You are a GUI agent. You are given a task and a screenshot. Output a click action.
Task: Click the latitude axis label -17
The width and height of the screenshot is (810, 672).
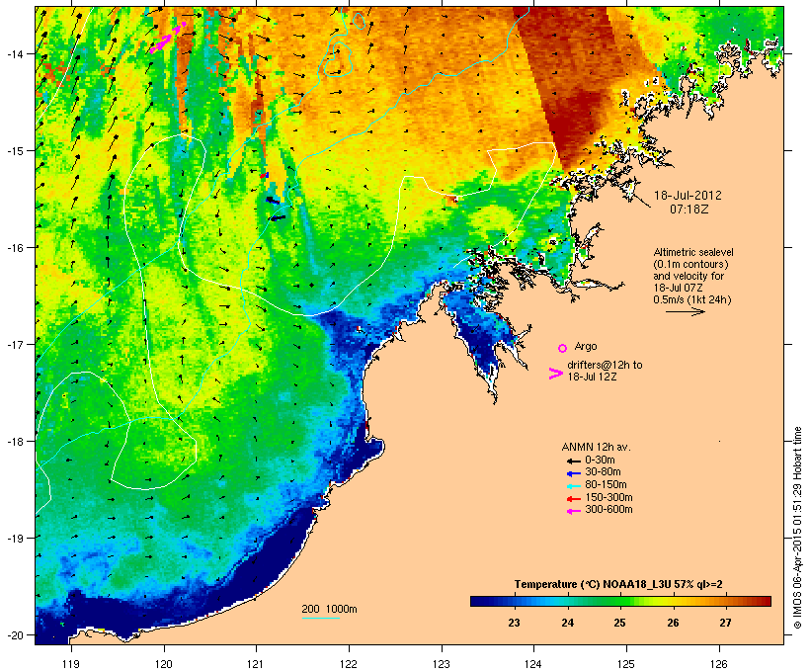coord(15,344)
